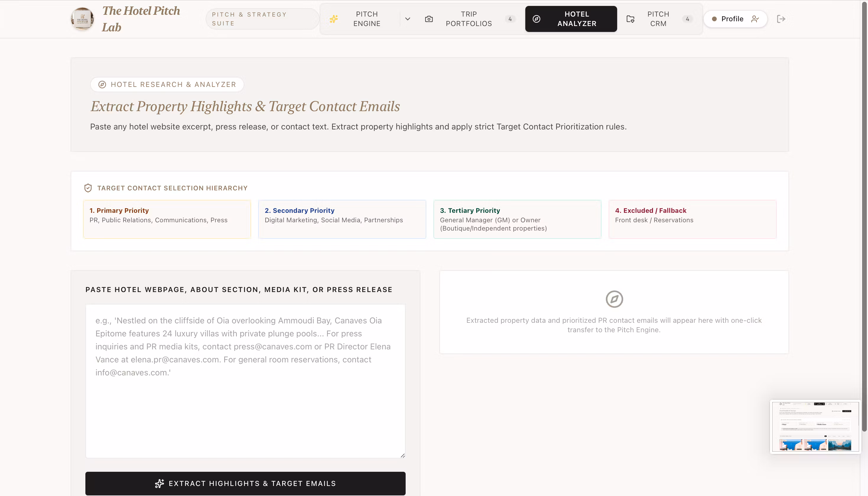
Task: Click the textarea resize handle corner
Action: click(x=403, y=455)
